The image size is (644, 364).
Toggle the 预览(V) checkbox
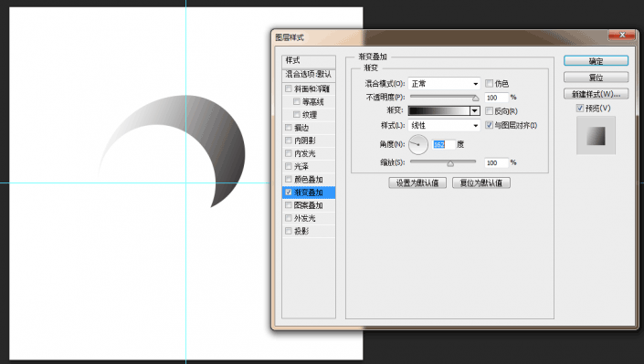pos(580,108)
